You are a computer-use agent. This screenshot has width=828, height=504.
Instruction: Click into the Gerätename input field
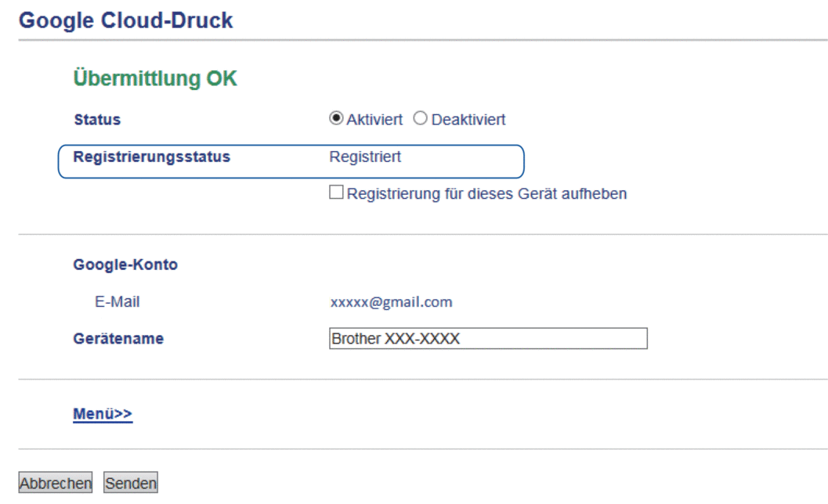pos(488,338)
